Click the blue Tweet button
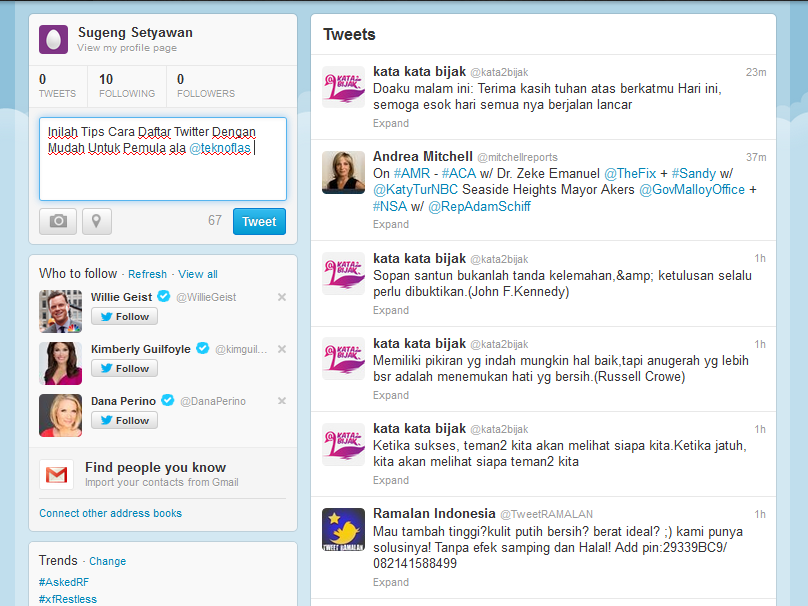The width and height of the screenshot is (808, 606). (x=259, y=222)
